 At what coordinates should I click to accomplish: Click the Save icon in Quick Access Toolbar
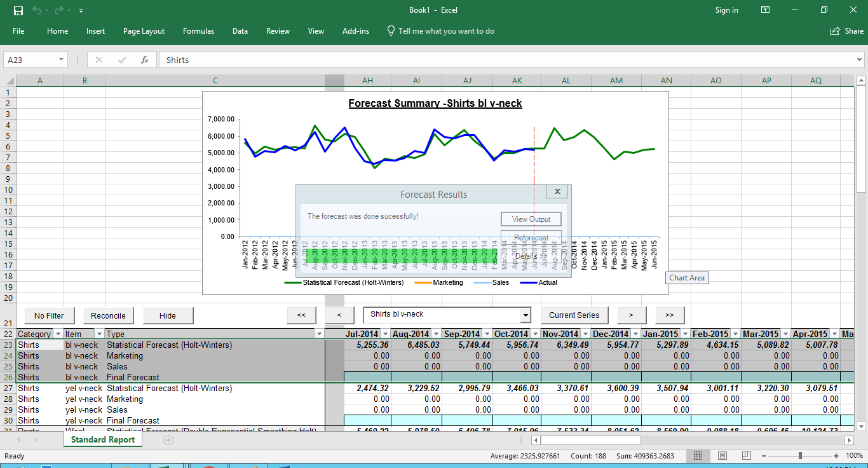click(x=17, y=10)
